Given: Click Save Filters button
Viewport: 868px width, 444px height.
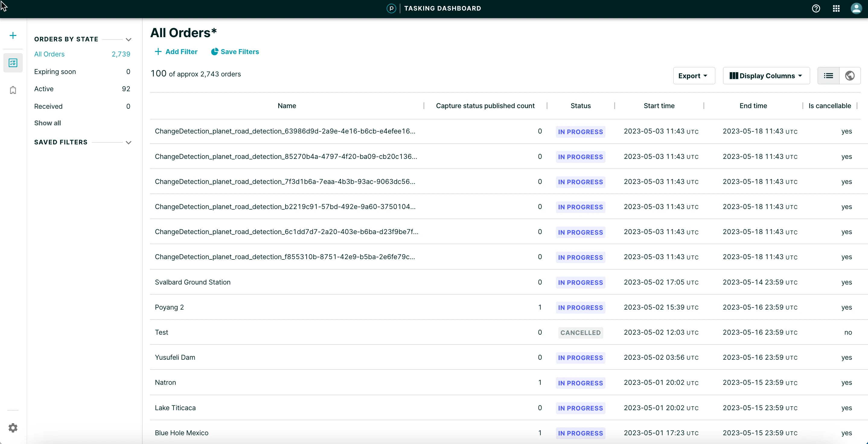Looking at the screenshot, I should pyautogui.click(x=235, y=52).
